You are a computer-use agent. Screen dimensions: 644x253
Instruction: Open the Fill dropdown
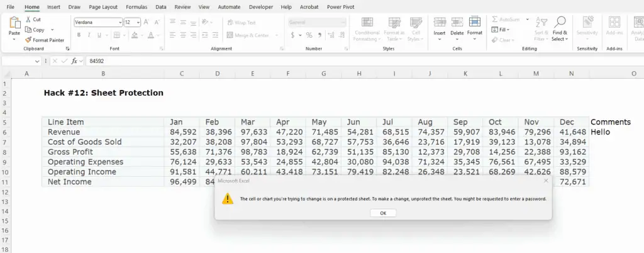[500, 30]
